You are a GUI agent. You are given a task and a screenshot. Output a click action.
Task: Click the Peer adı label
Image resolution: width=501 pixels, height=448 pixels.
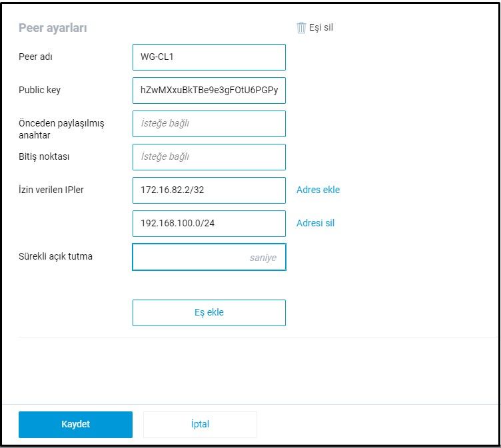coord(36,57)
